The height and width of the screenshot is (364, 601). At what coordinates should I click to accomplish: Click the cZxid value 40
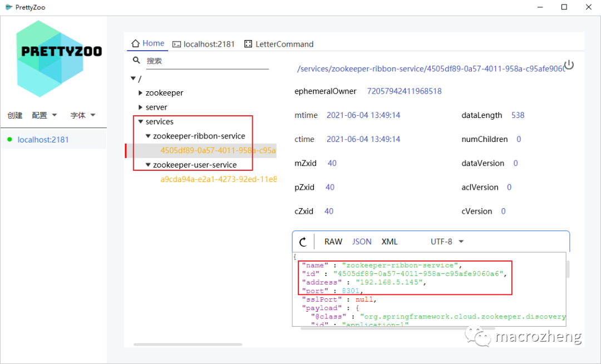point(329,211)
